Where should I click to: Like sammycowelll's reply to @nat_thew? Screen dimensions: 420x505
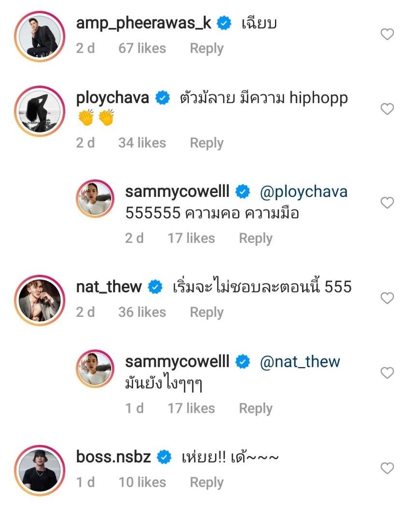coord(387,373)
